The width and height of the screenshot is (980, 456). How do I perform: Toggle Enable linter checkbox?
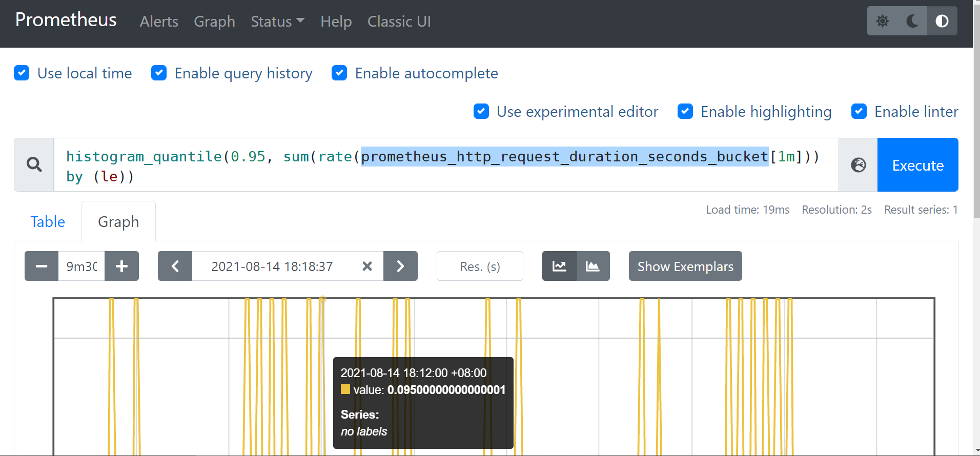(x=859, y=111)
